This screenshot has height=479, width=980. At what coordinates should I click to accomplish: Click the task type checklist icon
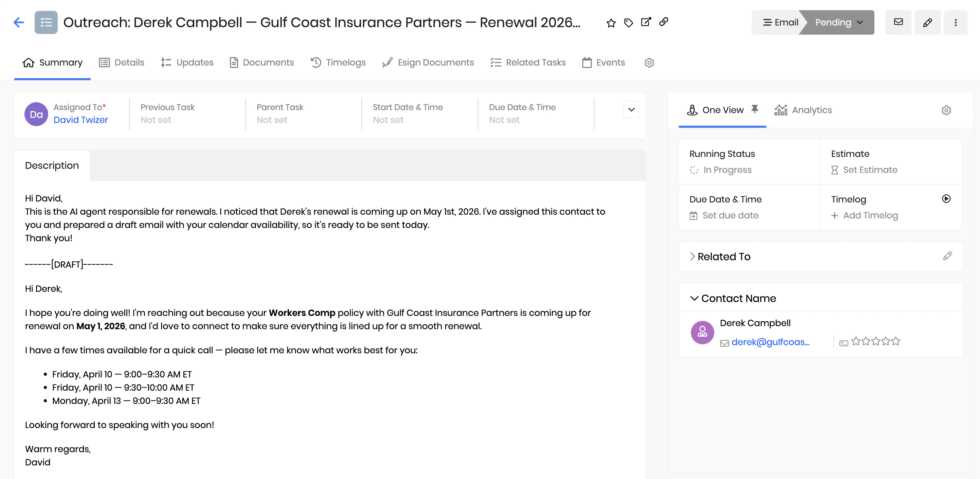pos(46,22)
